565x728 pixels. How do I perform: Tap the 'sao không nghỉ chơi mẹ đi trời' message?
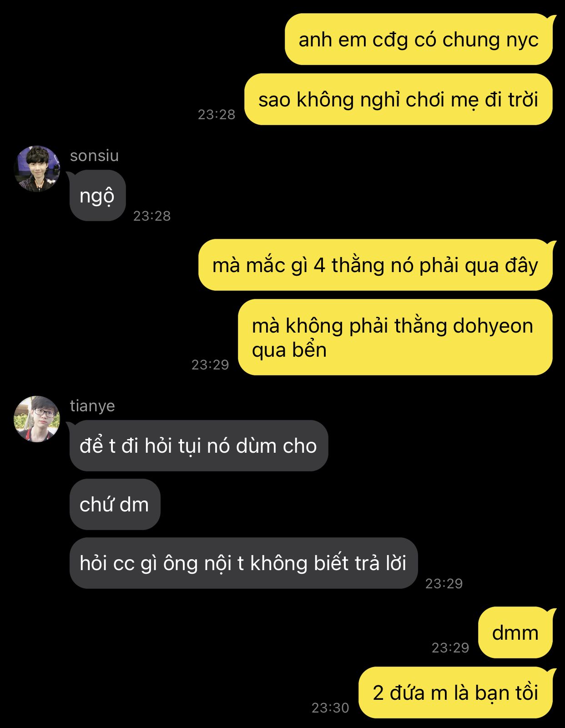coord(398,99)
